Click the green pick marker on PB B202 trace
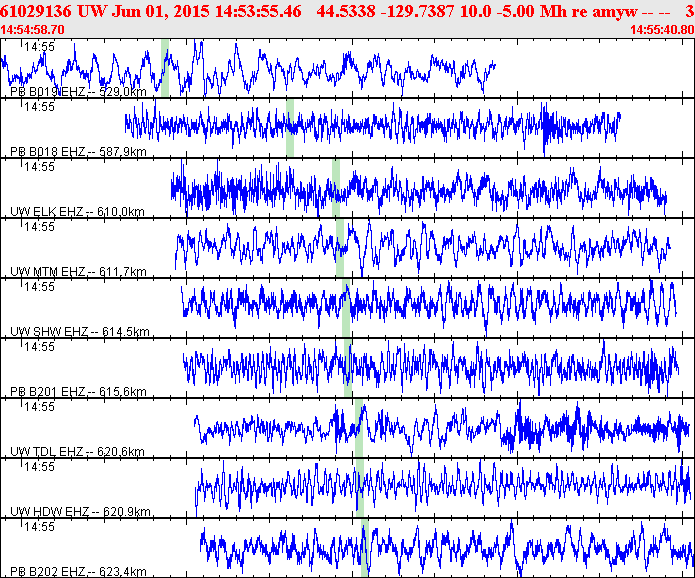This screenshot has width=695, height=578. pos(364,548)
